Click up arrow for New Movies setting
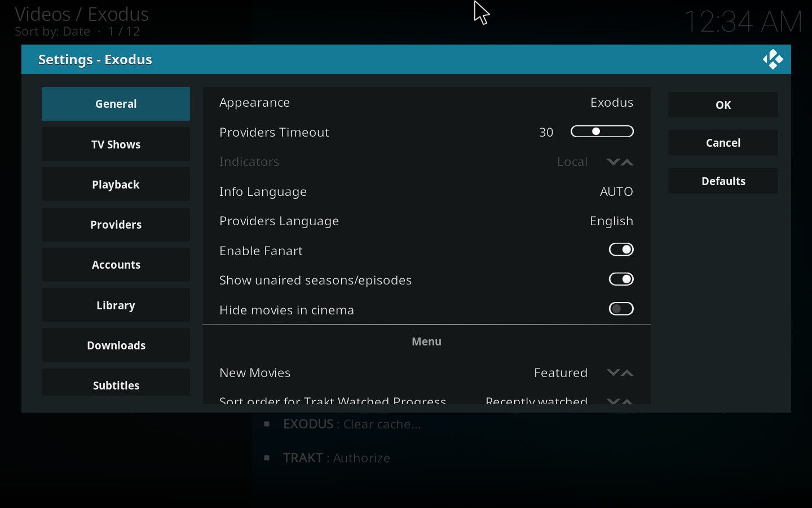Image resolution: width=812 pixels, height=508 pixels. pyautogui.click(x=627, y=373)
